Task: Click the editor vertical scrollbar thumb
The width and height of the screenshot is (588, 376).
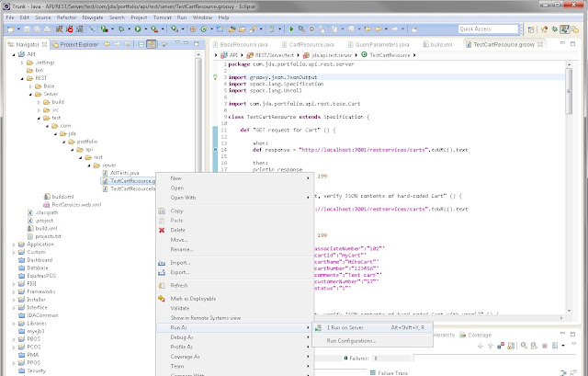Action: [569, 91]
